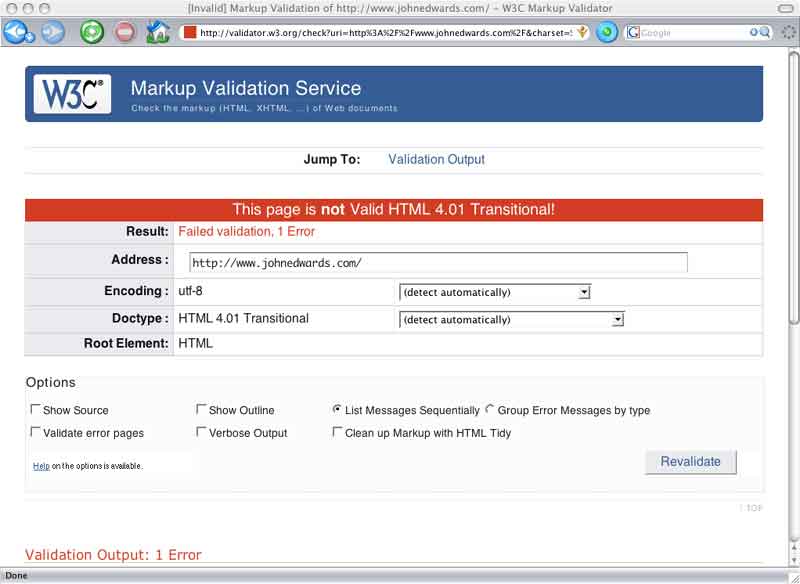Click the 'Done' status bar text

coord(16,575)
